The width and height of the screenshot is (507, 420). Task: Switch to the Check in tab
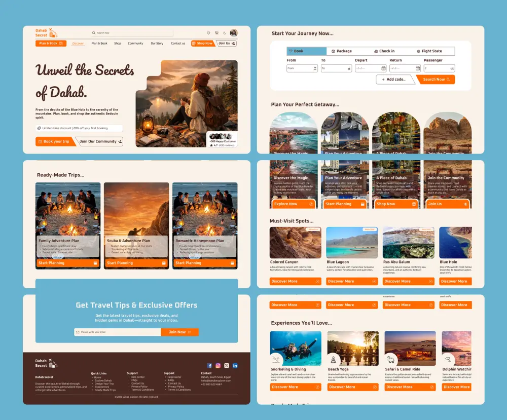[384, 51]
